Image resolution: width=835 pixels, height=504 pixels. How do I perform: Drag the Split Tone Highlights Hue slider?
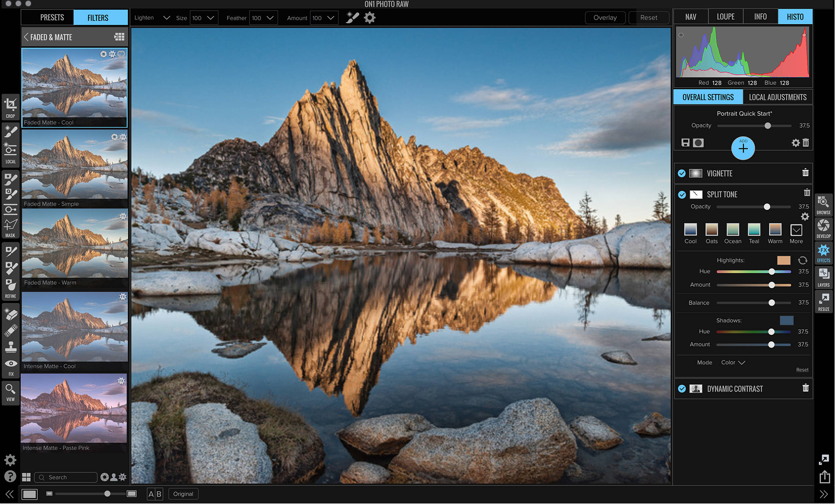click(771, 272)
